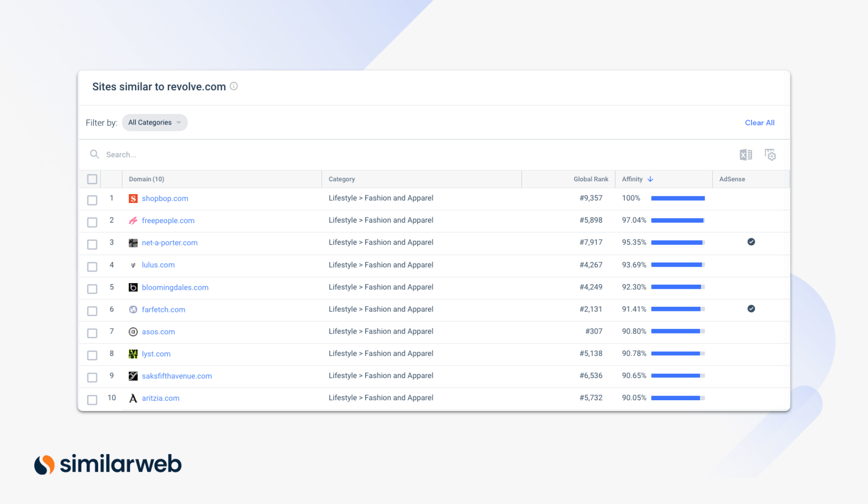Select the checkbox beside lulus.com

92,266
